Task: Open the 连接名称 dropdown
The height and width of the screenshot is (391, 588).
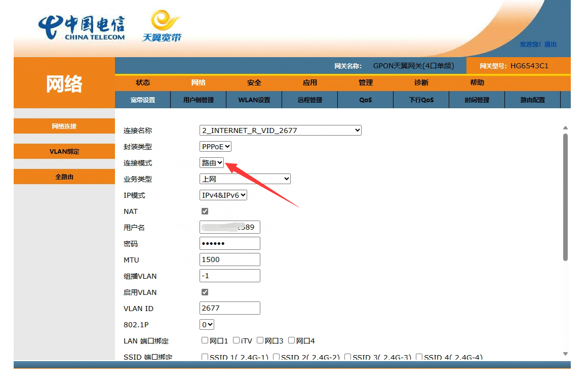Action: coord(281,131)
